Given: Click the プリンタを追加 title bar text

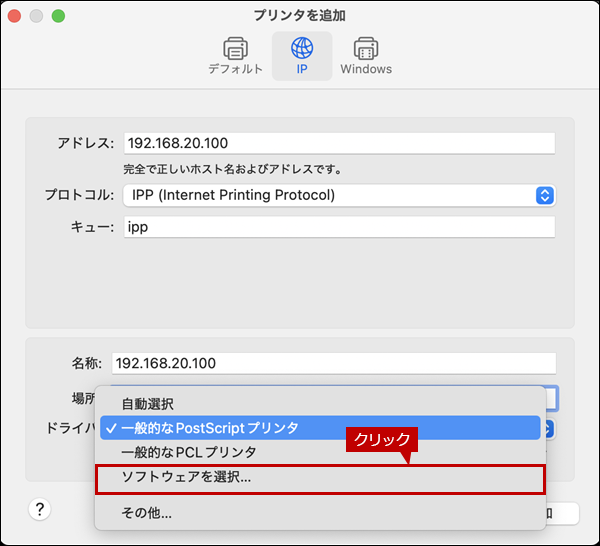Looking at the screenshot, I should click(300, 16).
